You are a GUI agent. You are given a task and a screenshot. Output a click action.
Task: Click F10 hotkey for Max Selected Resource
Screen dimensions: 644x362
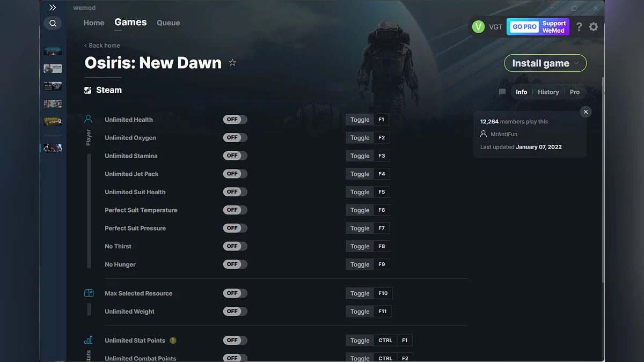click(x=383, y=293)
